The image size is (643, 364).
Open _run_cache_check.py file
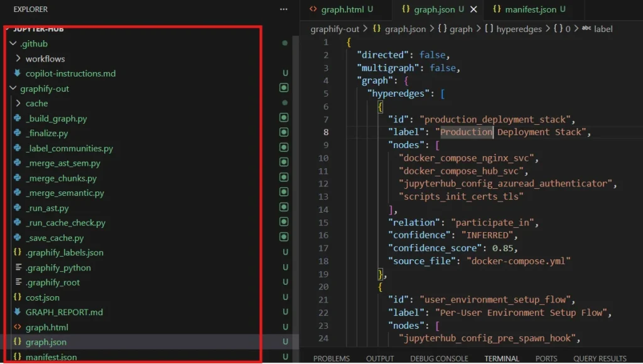pyautogui.click(x=65, y=223)
